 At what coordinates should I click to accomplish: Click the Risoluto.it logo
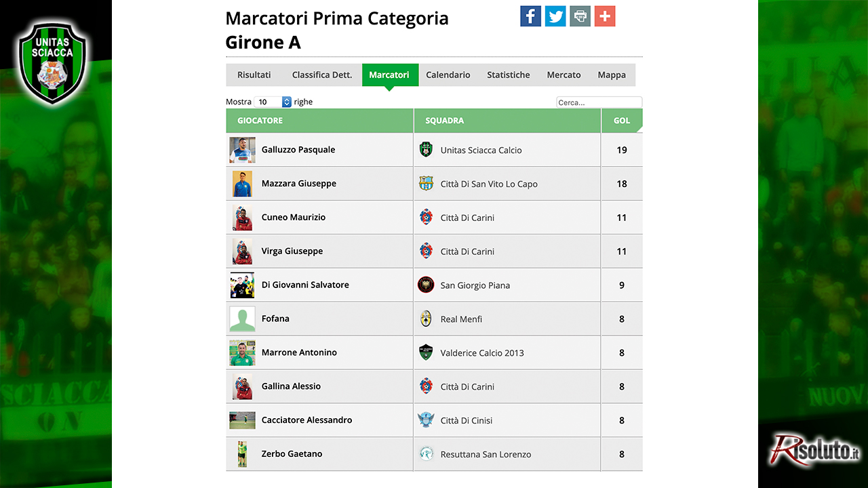click(814, 450)
